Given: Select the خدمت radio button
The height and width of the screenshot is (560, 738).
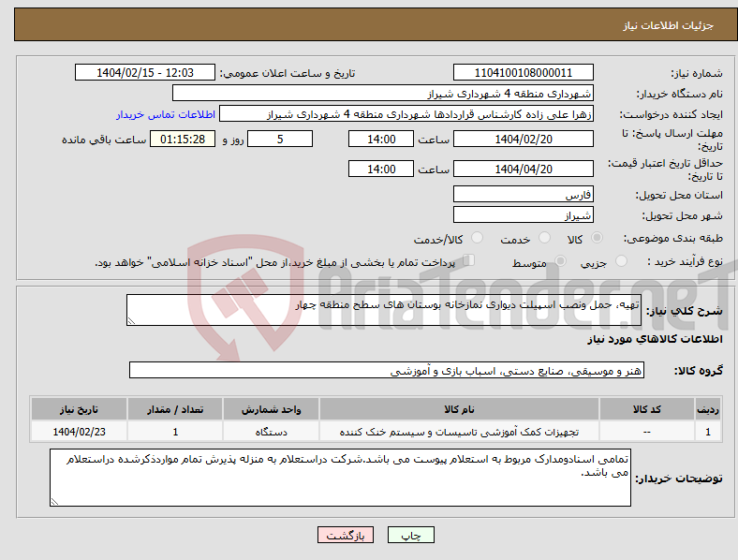Looking at the screenshot, I should point(544,238).
